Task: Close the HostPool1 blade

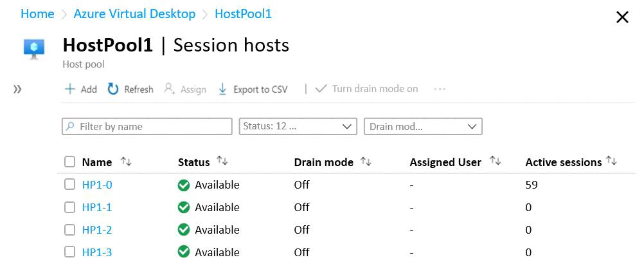Action: tap(622, 17)
